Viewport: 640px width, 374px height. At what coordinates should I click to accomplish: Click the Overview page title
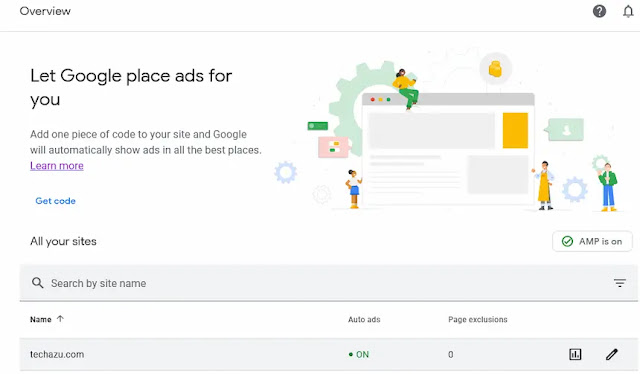(45, 11)
